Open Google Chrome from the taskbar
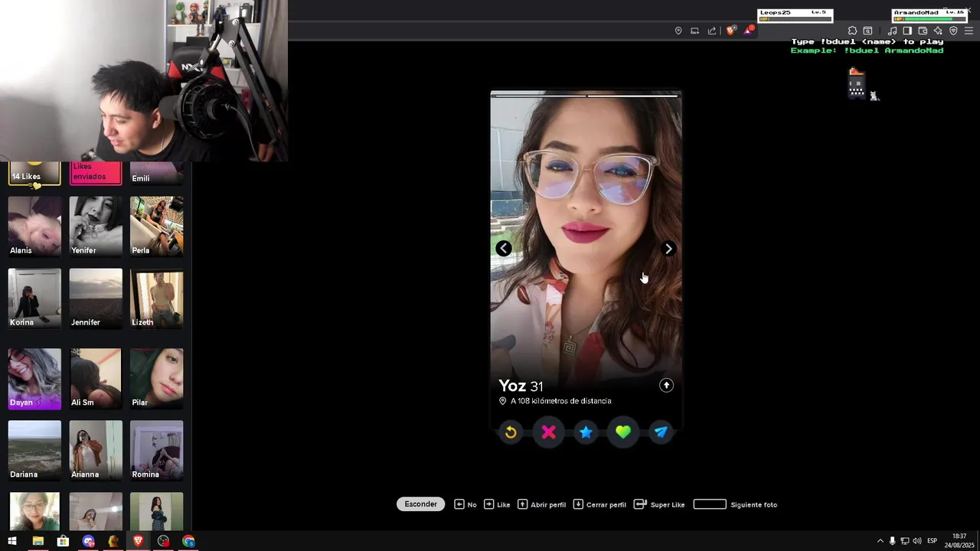The image size is (980, 551). pos(188,541)
